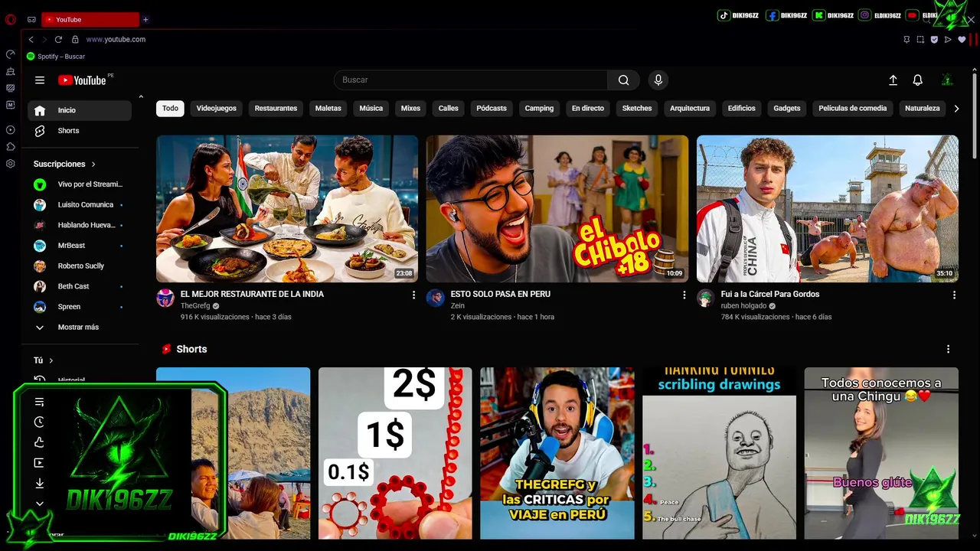Screen dimensions: 980x551
Task: Select the Música filter chip
Action: [x=371, y=108]
